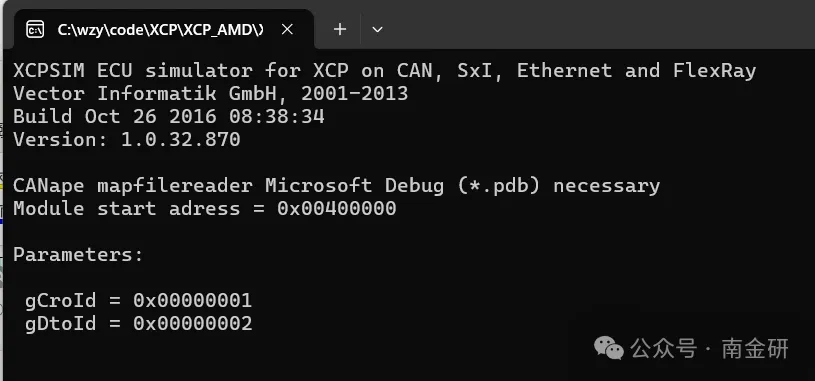Click the Build Oct 26 2016 line
The width and height of the screenshot is (815, 381).
(x=169, y=116)
